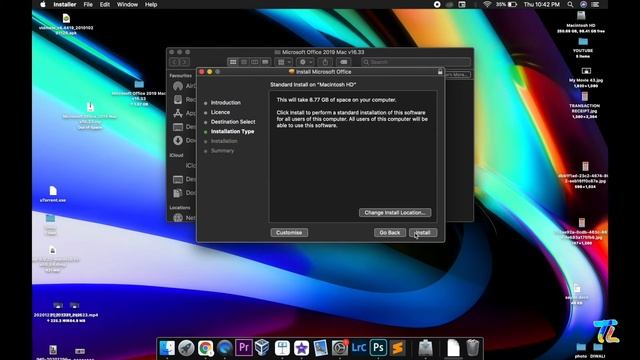The width and height of the screenshot is (640, 360).
Task: Select the Macintosh HD desktop icon
Action: [x=581, y=22]
